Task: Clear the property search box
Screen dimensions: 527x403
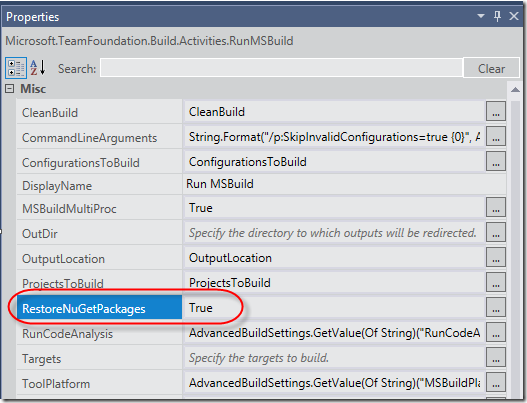Action: click(x=491, y=68)
